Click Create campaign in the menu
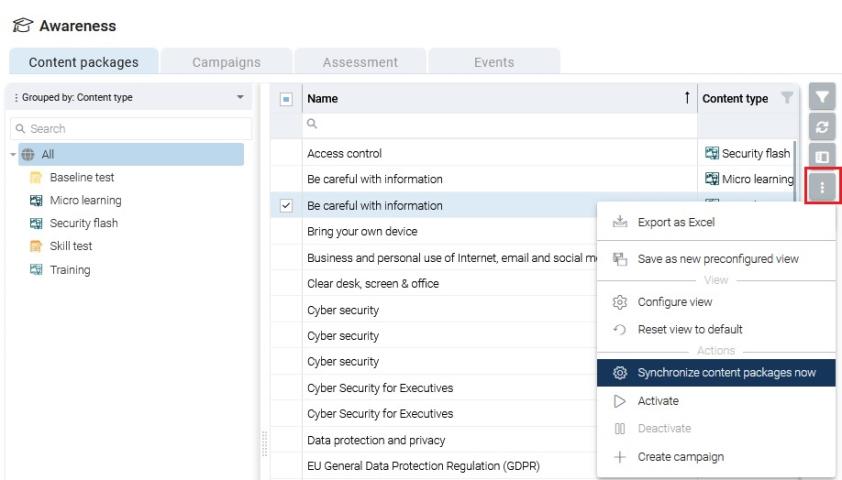 click(681, 457)
